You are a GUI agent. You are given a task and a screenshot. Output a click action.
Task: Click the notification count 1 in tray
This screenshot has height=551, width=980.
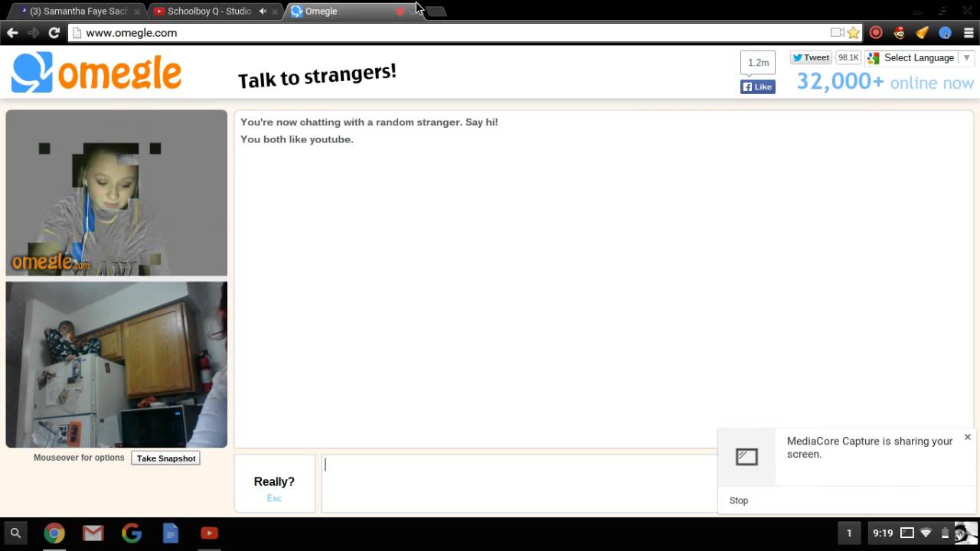(848, 533)
